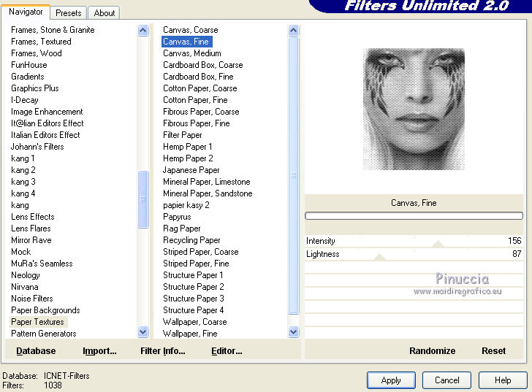Image resolution: width=532 pixels, height=392 pixels.
Task: Grab the category list scrollbar thumb
Action: (x=143, y=199)
